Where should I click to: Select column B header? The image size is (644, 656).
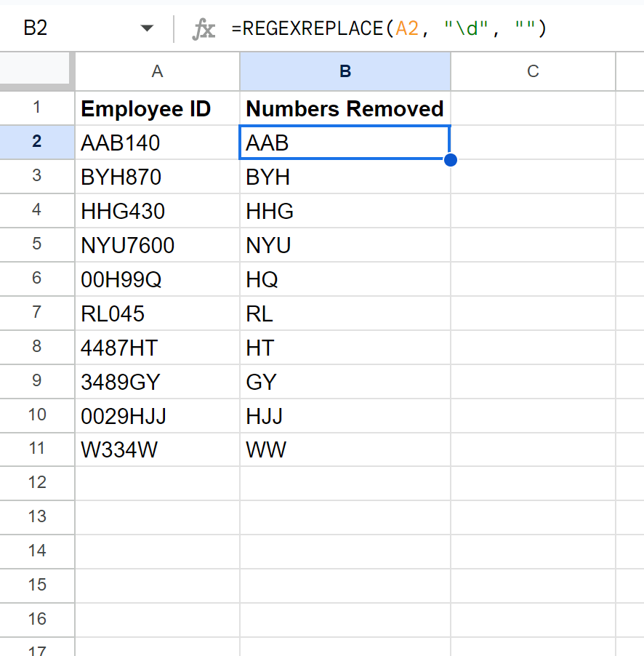345,71
